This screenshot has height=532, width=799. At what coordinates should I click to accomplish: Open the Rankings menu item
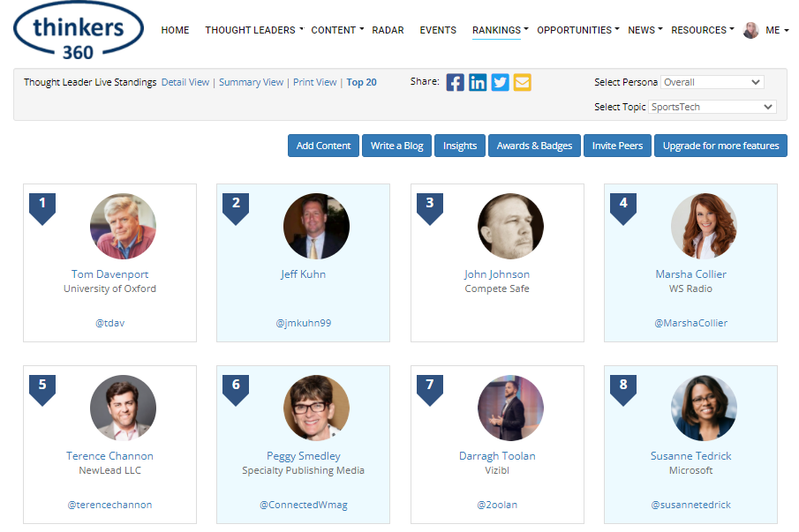pyautogui.click(x=499, y=30)
